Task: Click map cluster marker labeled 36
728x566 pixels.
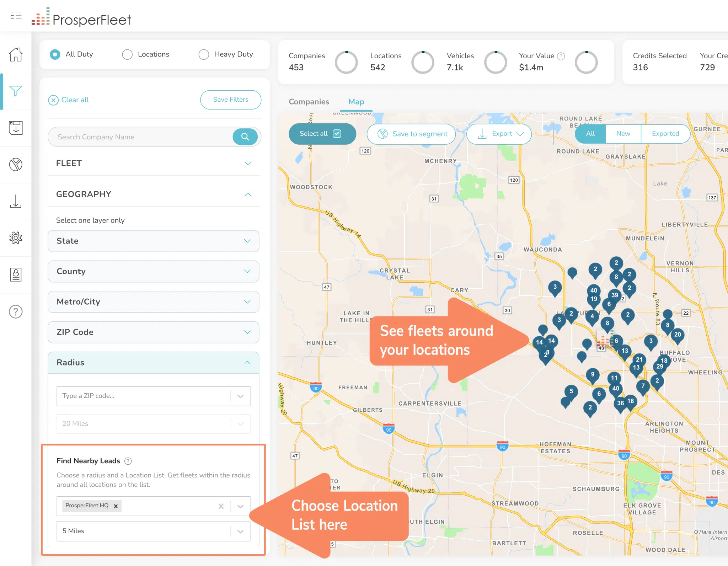Action: pos(620,404)
